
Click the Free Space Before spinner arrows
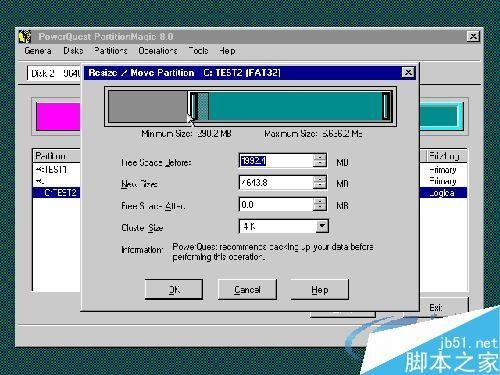(x=320, y=161)
